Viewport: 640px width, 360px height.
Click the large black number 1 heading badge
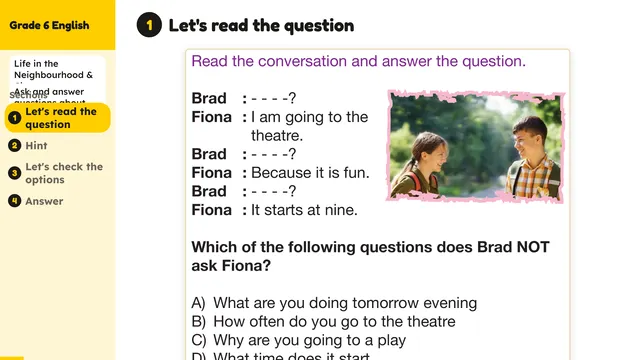[149, 25]
